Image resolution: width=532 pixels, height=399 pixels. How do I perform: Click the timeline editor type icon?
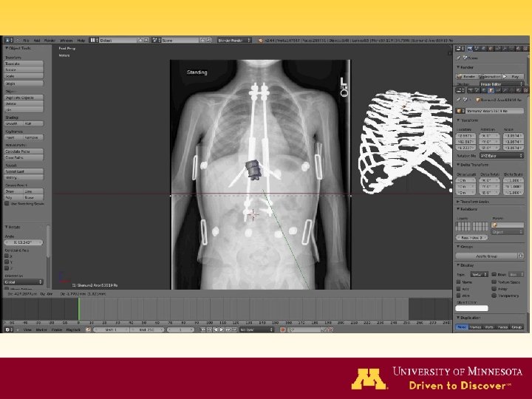[x=9, y=330]
